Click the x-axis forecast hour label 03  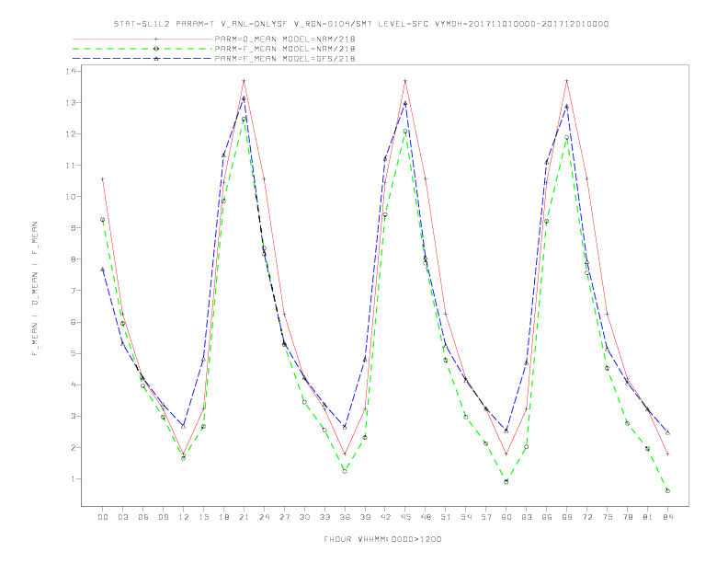coord(122,517)
